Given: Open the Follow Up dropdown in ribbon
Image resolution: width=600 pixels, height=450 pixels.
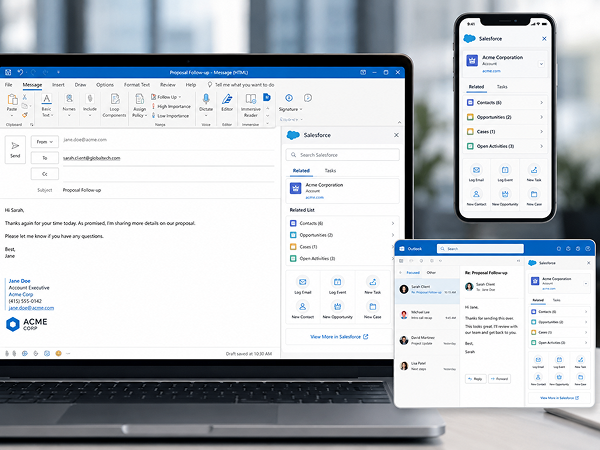Looking at the screenshot, I should click(x=166, y=97).
